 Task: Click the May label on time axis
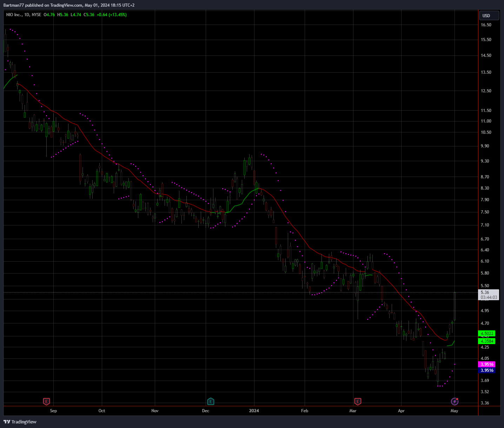coord(454,411)
